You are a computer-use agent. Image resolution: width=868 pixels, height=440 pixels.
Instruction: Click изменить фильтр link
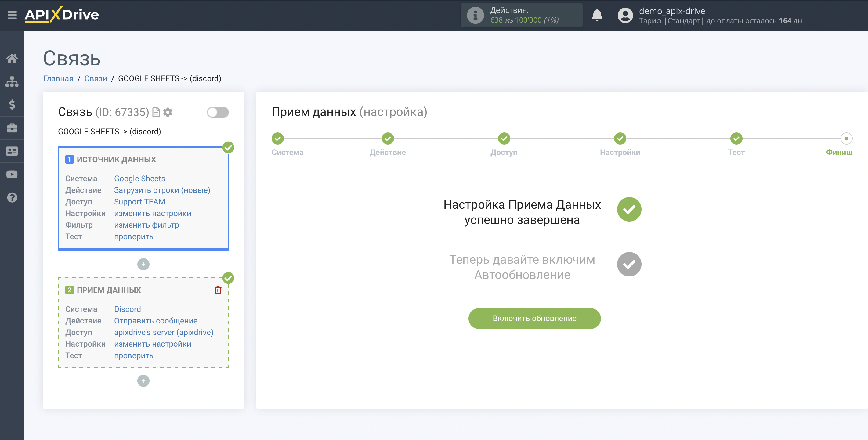[146, 225]
